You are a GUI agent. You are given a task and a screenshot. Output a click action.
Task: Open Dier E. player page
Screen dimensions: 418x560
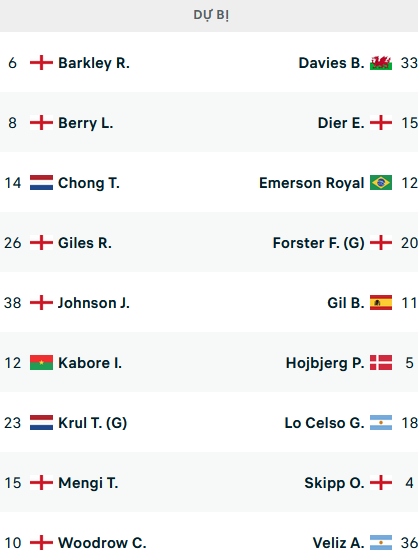341,123
